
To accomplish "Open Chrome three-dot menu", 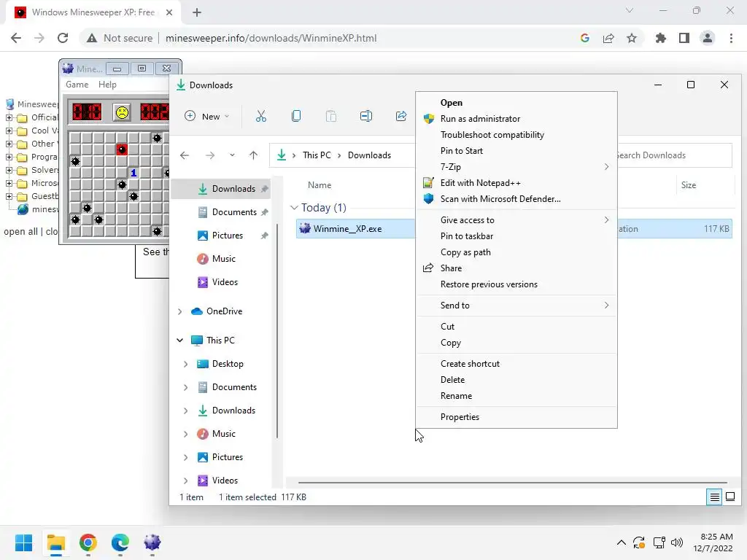I will [x=731, y=38].
